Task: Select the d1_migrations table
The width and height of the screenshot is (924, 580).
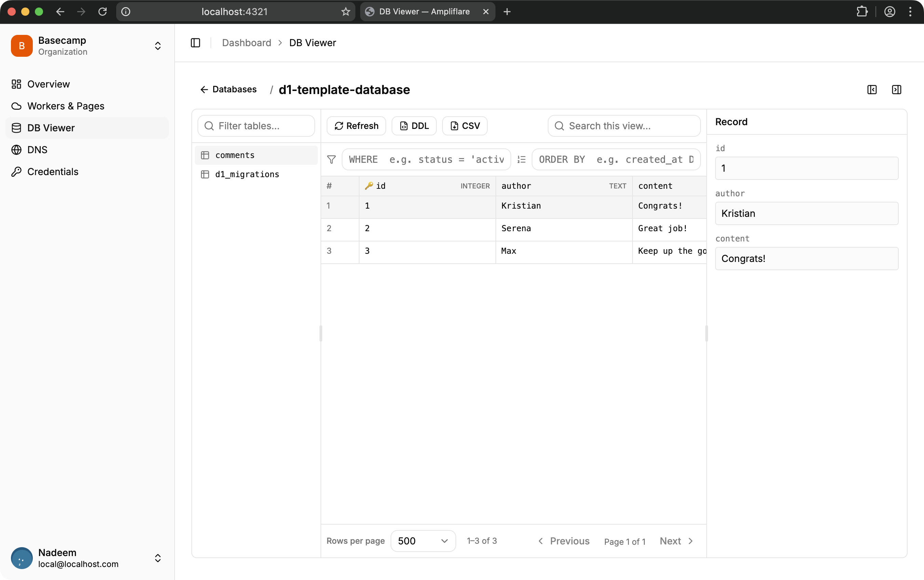Action: point(256,174)
